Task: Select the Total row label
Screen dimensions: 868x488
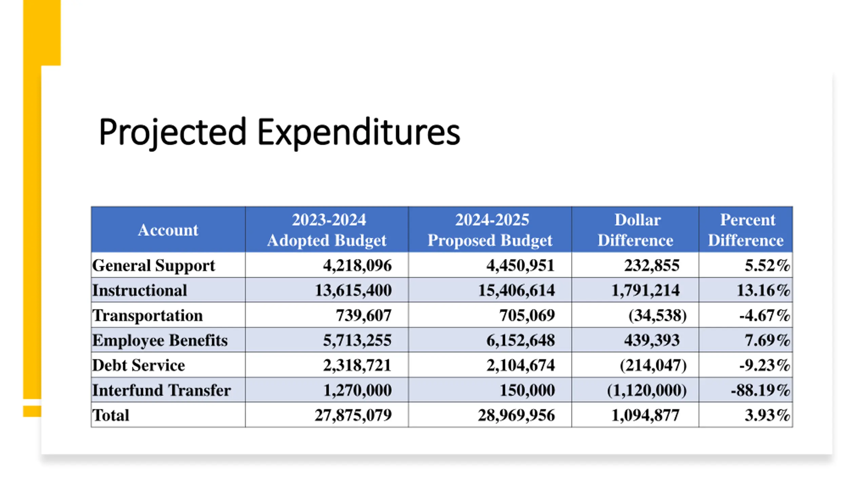Action: tap(111, 415)
